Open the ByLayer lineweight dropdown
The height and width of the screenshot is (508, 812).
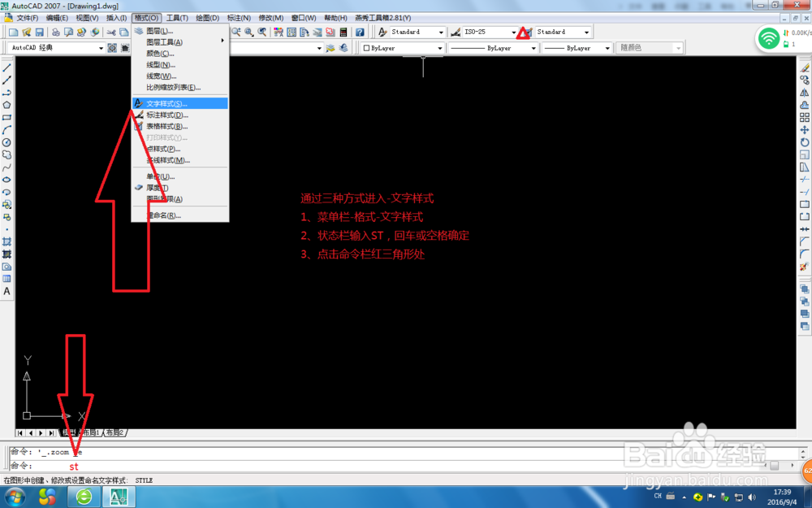577,48
